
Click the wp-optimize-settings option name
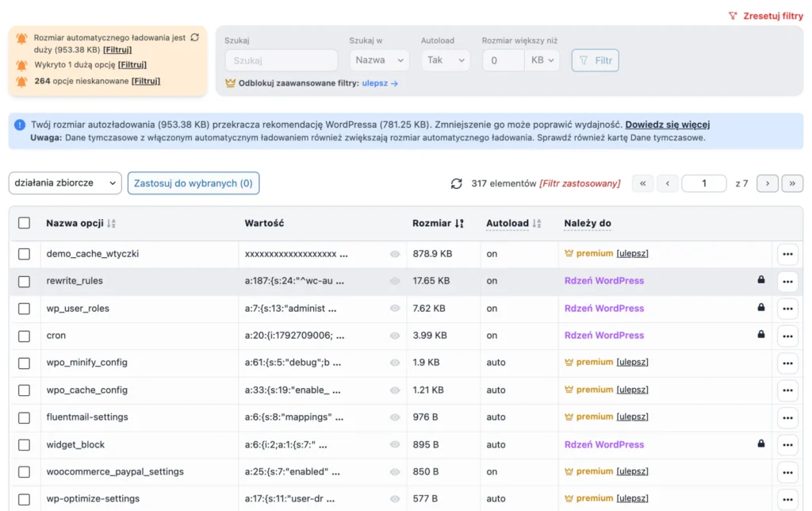(x=93, y=498)
